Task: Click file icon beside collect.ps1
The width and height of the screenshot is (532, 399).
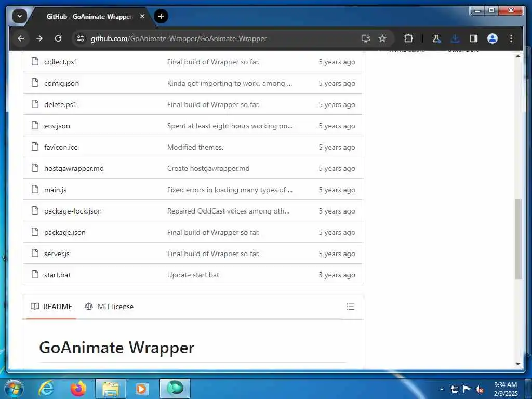Action: (35, 61)
